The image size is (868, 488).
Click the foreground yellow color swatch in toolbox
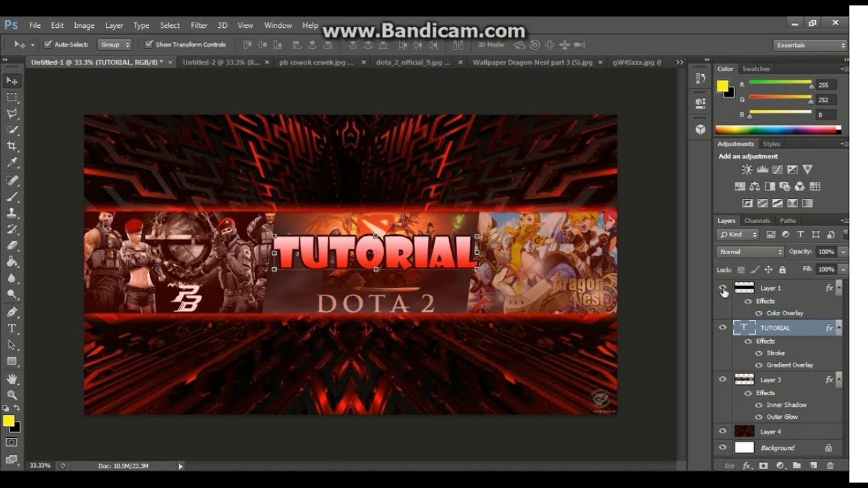[x=8, y=421]
